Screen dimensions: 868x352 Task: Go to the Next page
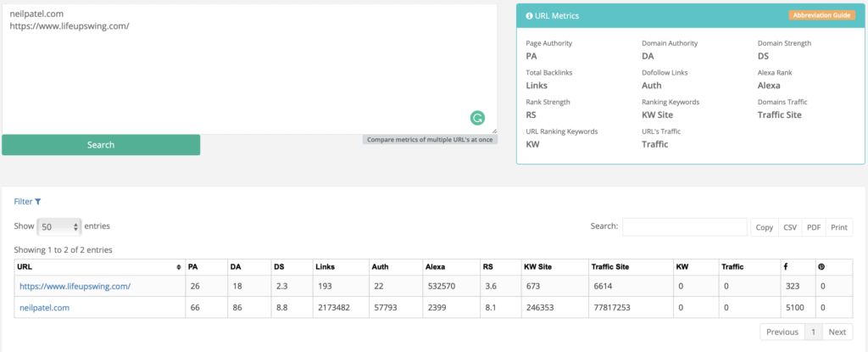[x=837, y=332]
